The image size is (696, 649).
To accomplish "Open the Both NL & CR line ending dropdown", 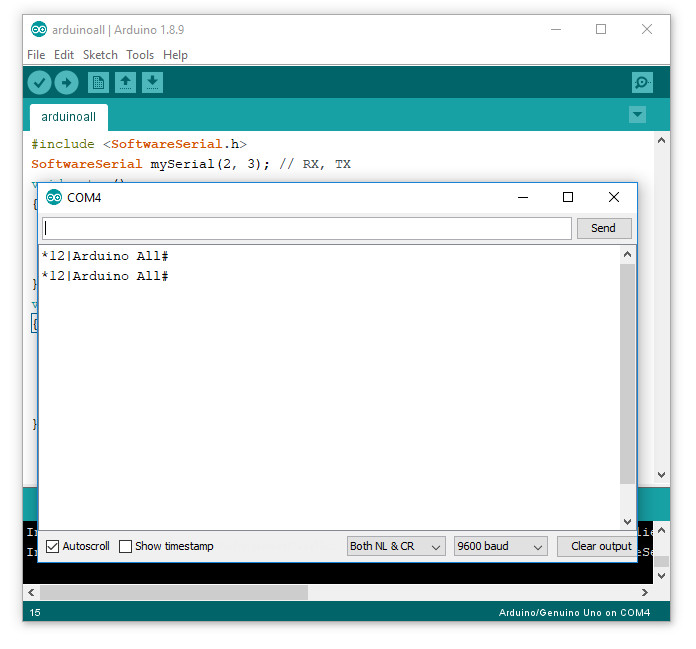I will click(396, 546).
